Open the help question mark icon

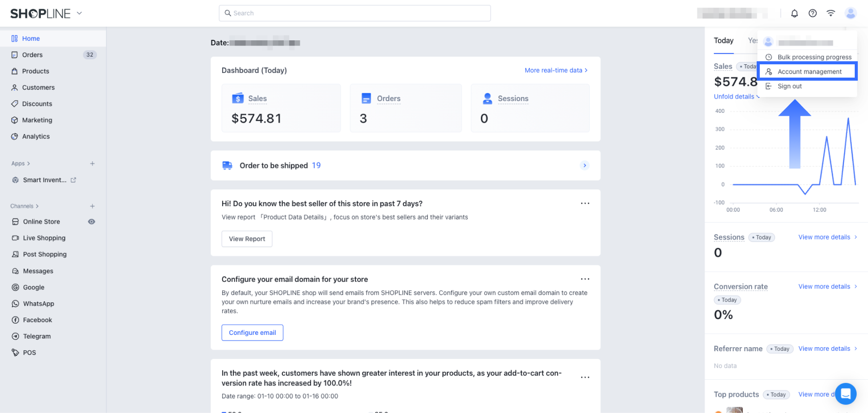812,13
